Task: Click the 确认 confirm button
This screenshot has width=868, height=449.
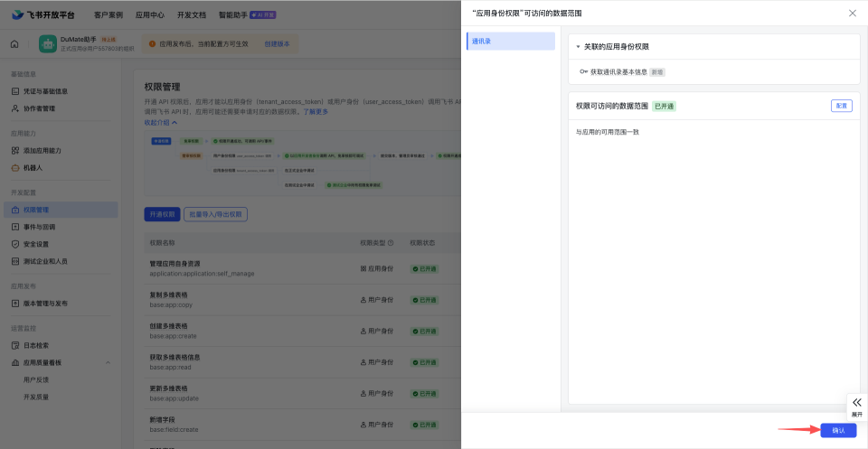Action: tap(837, 431)
